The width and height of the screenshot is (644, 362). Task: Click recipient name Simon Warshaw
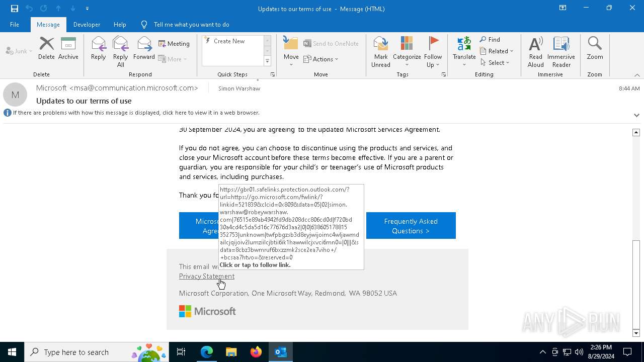[x=239, y=88]
